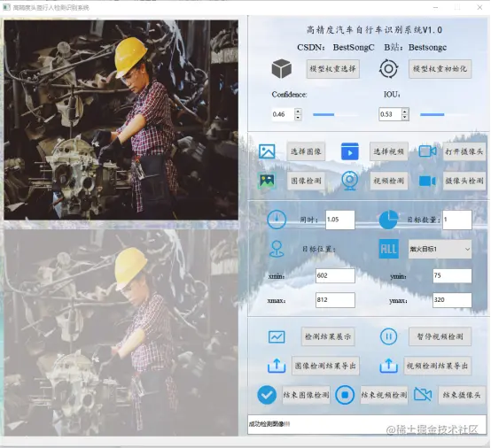This screenshot has width=491, height=448.
Task: Open the target selection dropdown 目标1
Action: [x=440, y=249]
